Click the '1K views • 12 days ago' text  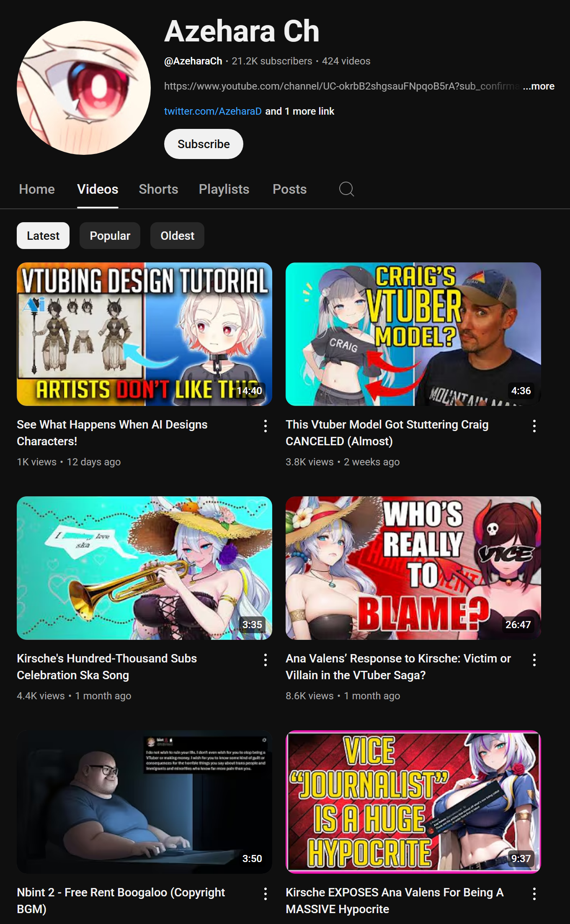tap(69, 462)
